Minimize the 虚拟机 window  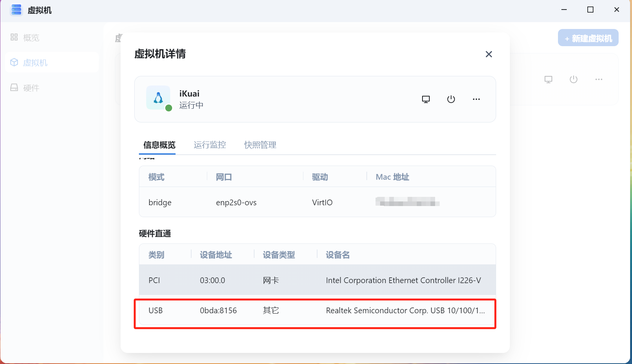point(564,10)
